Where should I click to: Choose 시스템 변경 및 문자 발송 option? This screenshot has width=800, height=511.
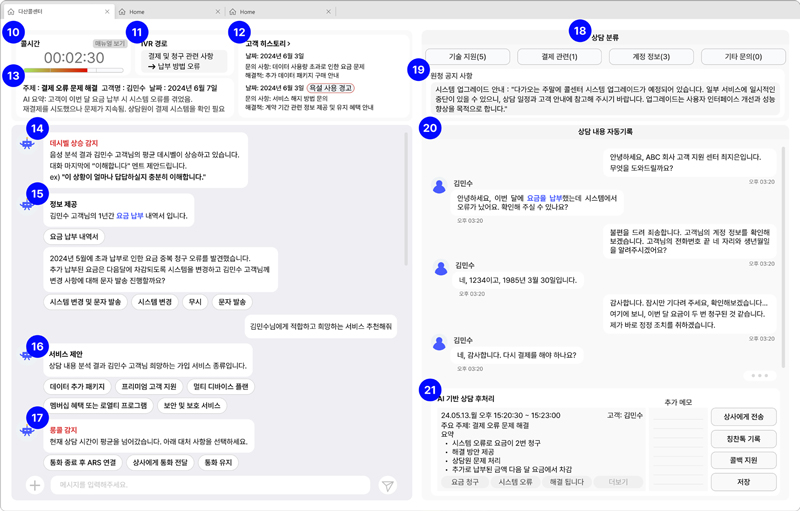85,302
